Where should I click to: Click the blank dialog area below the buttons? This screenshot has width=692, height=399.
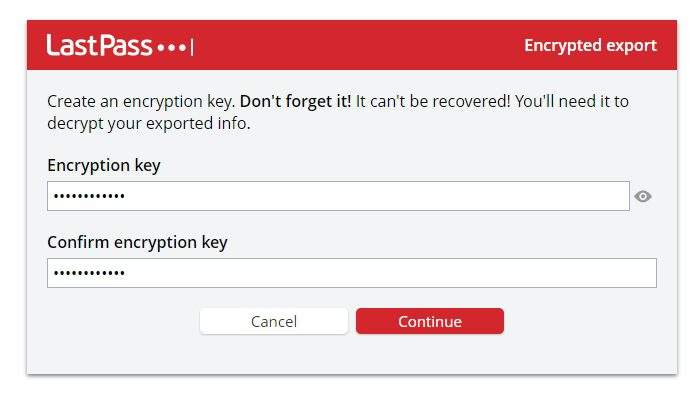click(x=352, y=354)
